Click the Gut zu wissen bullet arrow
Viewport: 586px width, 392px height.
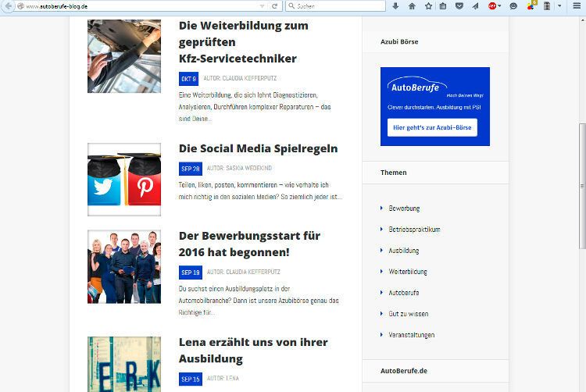(381, 313)
